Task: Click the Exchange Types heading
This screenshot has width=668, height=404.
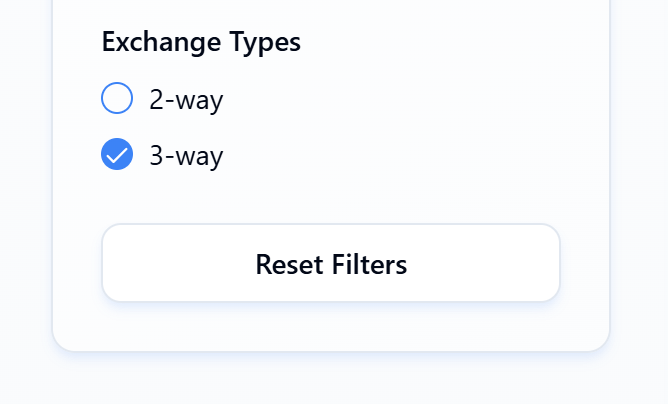Action: click(201, 42)
